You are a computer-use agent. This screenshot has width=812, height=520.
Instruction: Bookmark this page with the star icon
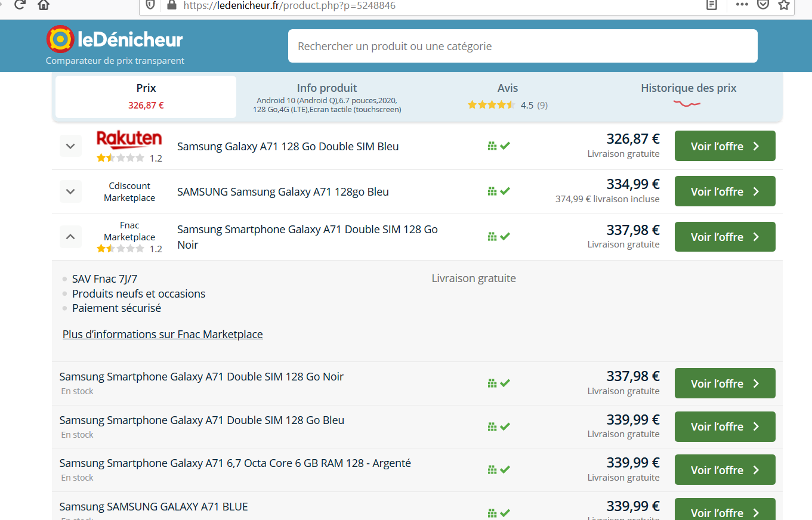pyautogui.click(x=784, y=5)
